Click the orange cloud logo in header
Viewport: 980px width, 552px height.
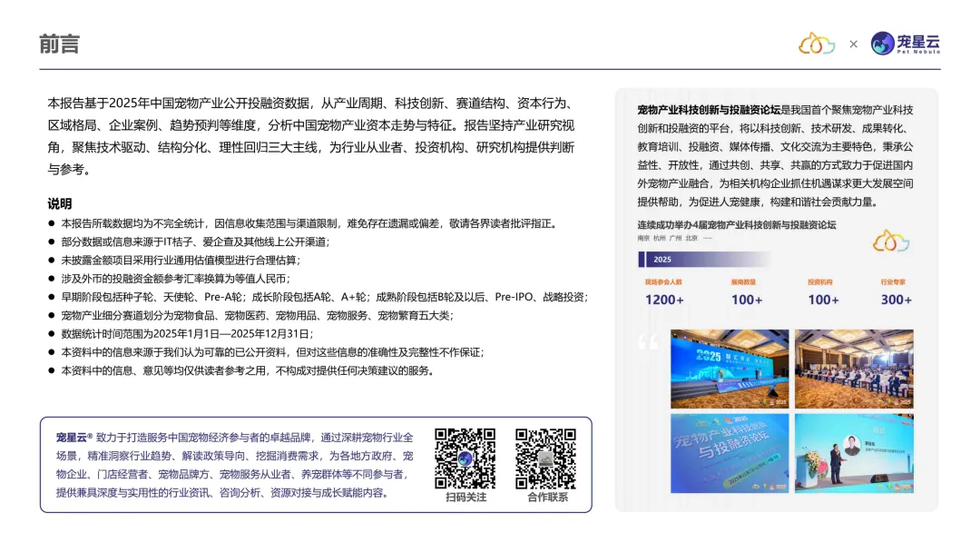817,44
